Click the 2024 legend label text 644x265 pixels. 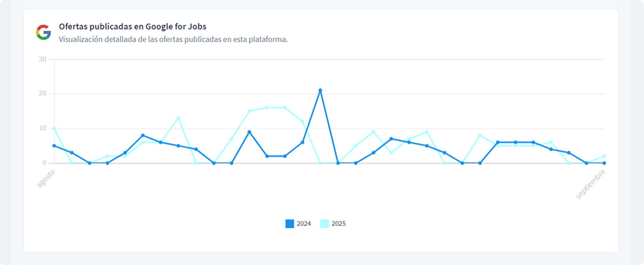304,224
